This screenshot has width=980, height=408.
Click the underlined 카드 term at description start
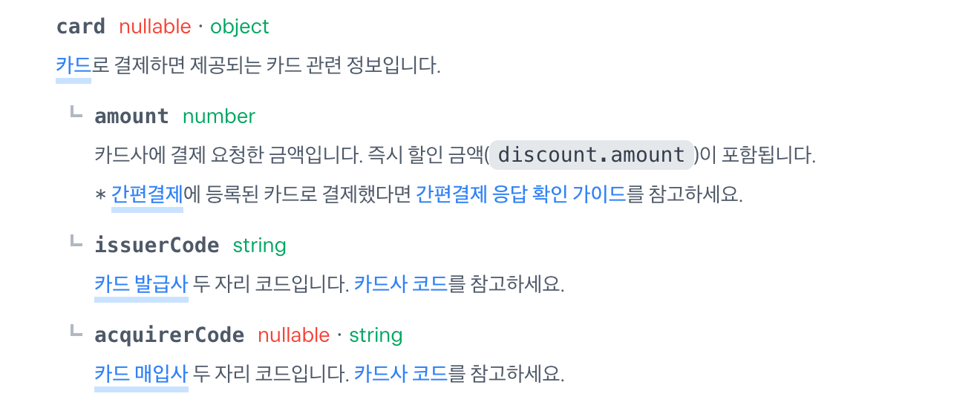tap(73, 65)
